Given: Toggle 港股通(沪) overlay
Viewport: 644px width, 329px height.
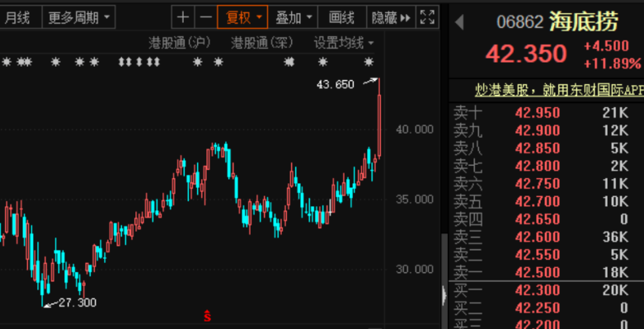Looking at the screenshot, I should click(179, 43).
